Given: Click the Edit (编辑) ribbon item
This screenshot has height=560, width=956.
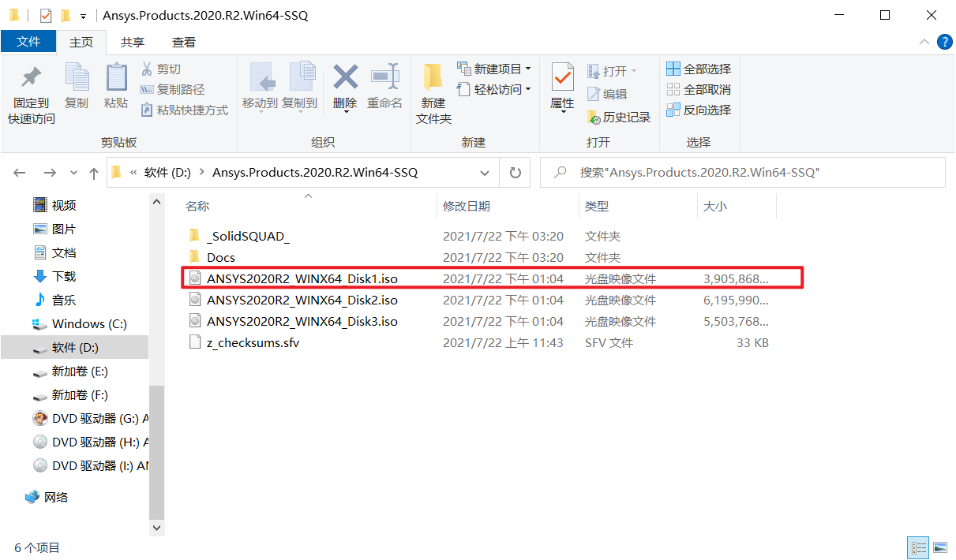Looking at the screenshot, I should click(607, 94).
